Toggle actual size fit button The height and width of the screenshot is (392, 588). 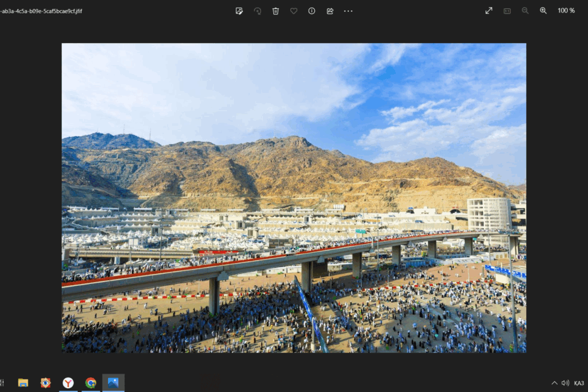507,11
